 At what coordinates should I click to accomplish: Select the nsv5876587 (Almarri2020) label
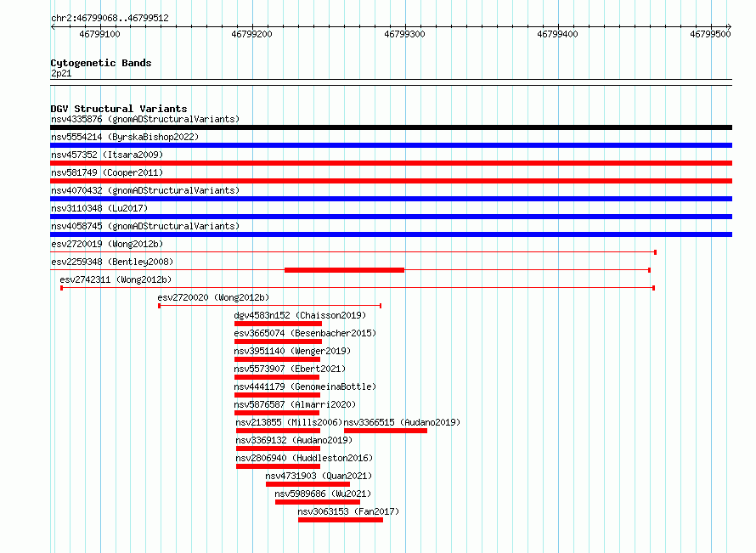[x=295, y=404]
